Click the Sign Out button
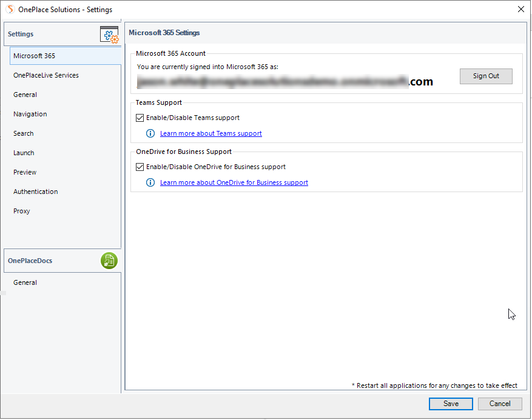This screenshot has height=420, width=532. tap(486, 76)
